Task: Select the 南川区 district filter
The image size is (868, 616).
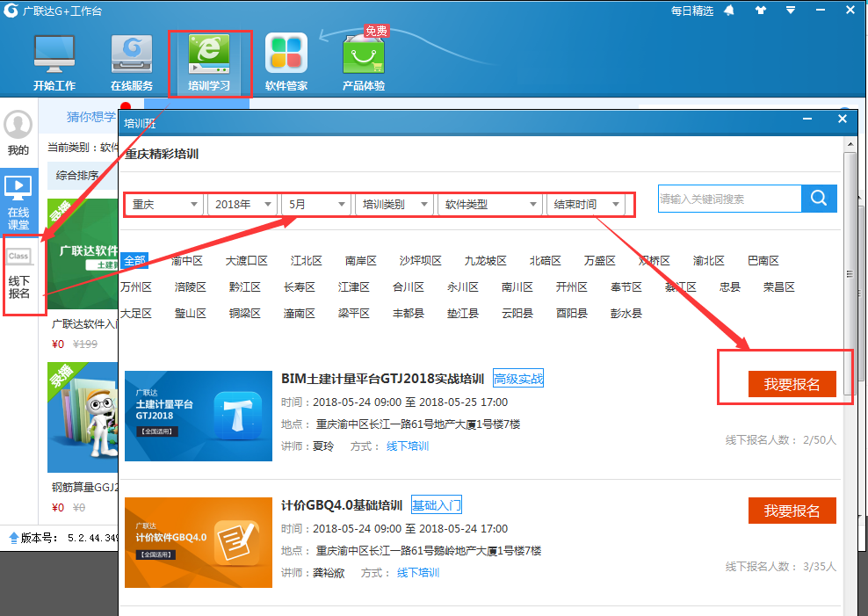Action: pyautogui.click(x=517, y=287)
